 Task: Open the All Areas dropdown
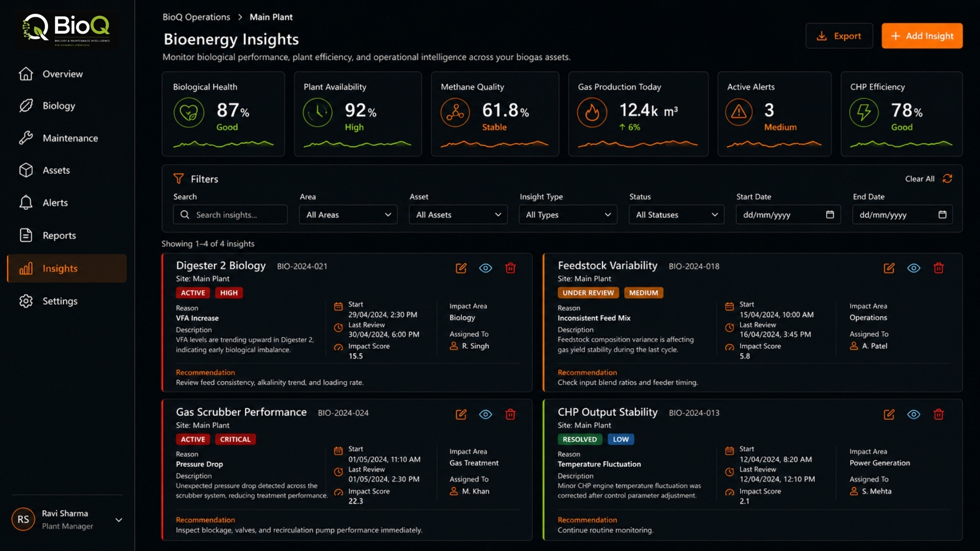click(x=349, y=215)
